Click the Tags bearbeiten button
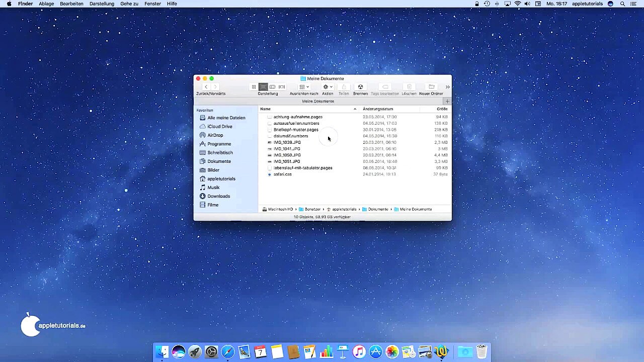Image resolution: width=644 pixels, height=362 pixels. pos(385,87)
